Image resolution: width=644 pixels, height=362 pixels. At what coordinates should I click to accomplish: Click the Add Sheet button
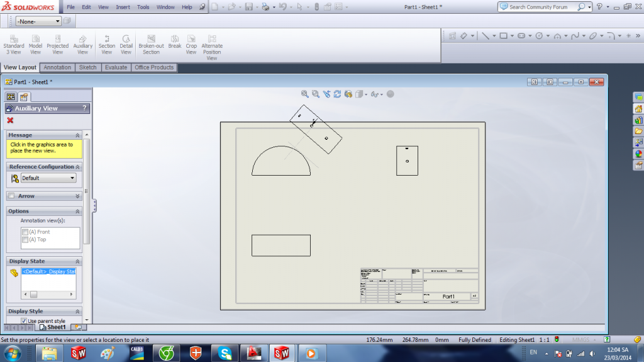click(78, 327)
